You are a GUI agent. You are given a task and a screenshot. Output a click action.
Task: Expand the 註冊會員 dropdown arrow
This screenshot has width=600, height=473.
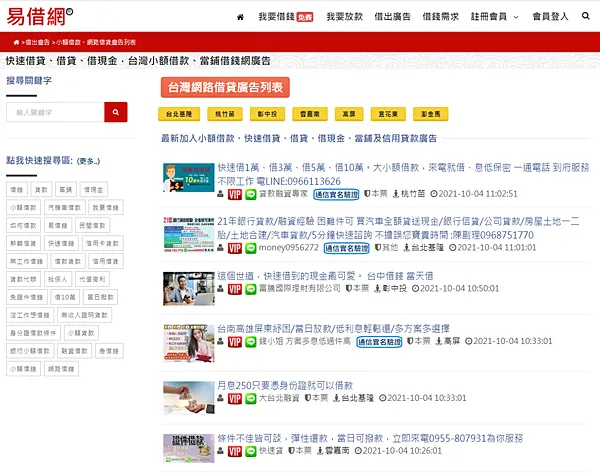516,17
